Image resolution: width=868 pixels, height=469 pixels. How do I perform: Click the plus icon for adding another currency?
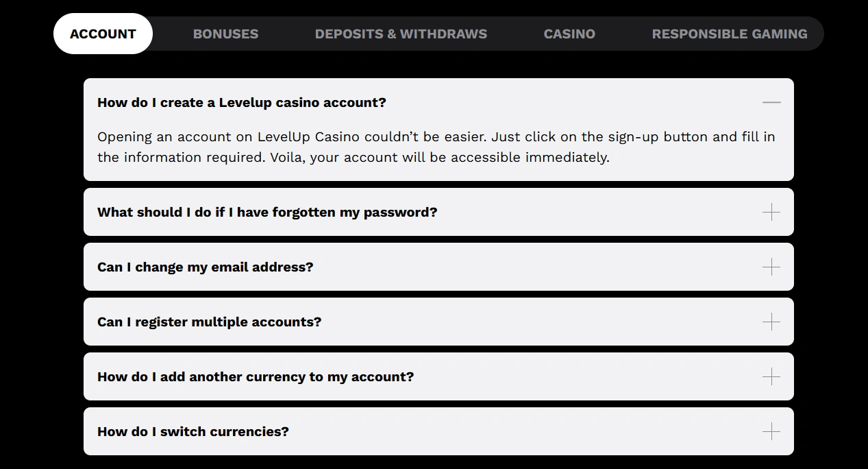tap(771, 376)
